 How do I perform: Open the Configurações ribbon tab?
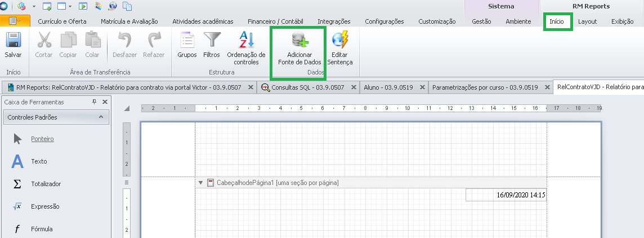click(x=384, y=21)
